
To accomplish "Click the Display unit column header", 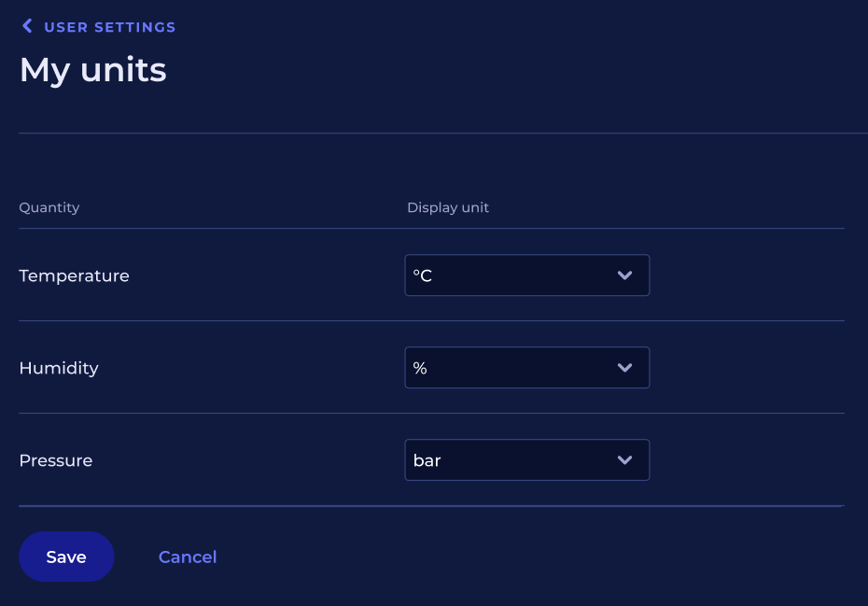I will 448,207.
